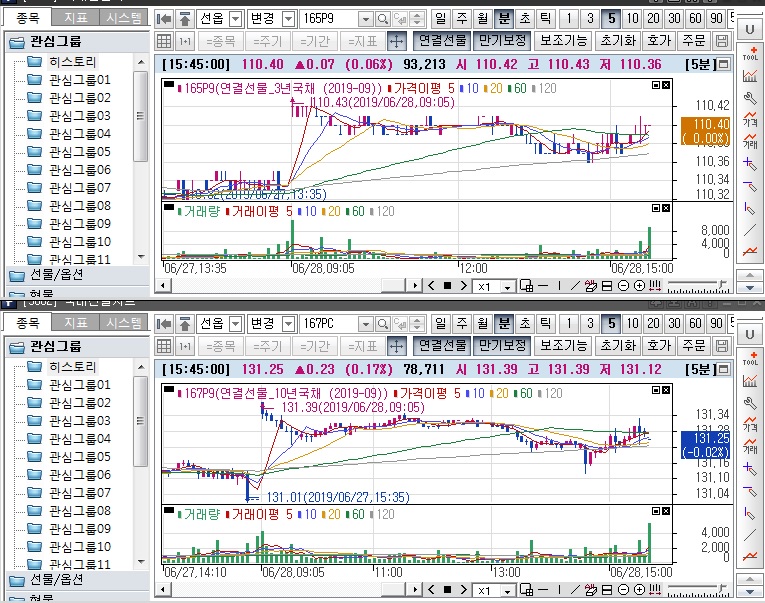Click the crosshair cursor icon in the top chart toolbar
This screenshot has height=603, width=765.
pyautogui.click(x=395, y=41)
